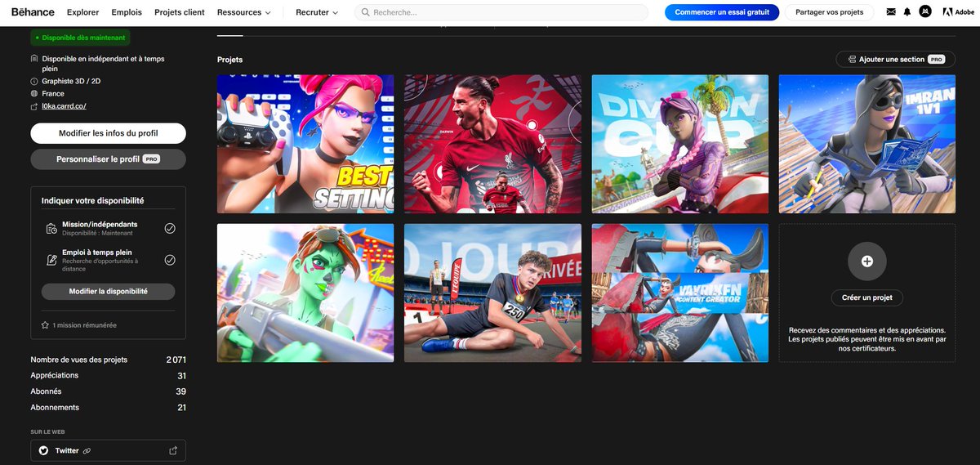
Task: Open the Best Settings Fortnite project thumbnail
Action: (305, 144)
